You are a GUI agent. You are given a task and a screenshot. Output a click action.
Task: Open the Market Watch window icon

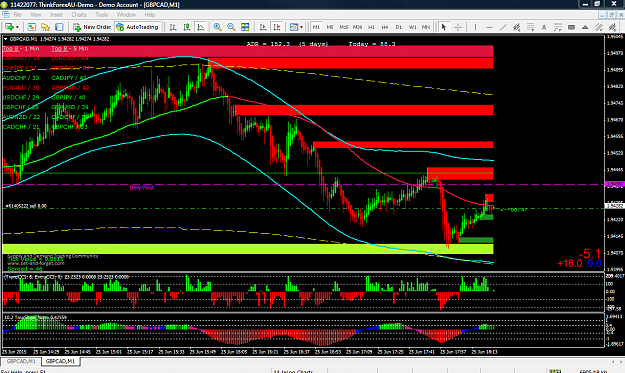(31, 27)
